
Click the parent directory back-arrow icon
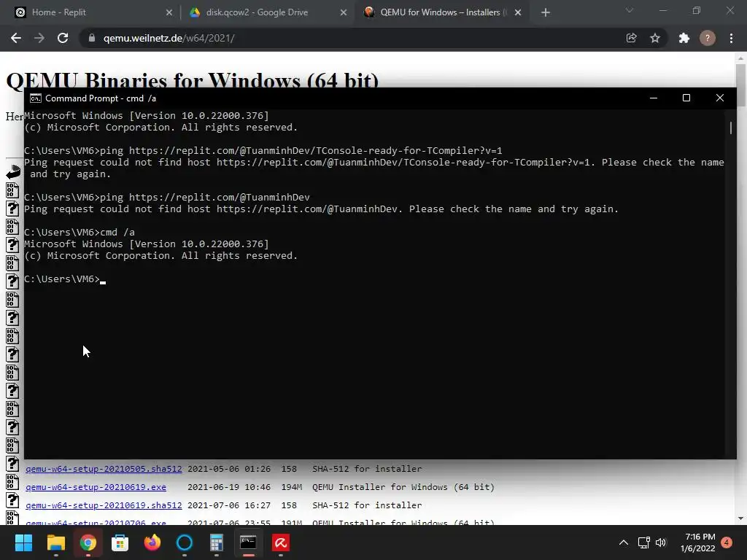click(x=13, y=172)
